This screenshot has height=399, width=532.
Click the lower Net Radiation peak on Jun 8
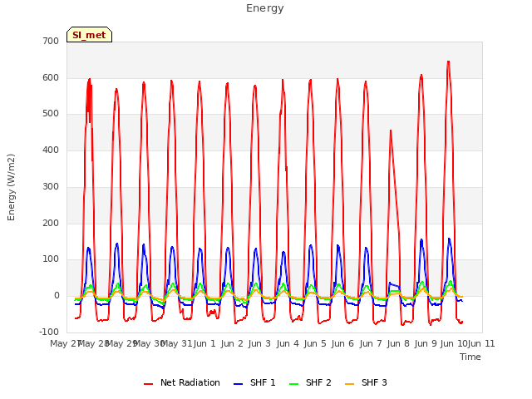[391, 131]
